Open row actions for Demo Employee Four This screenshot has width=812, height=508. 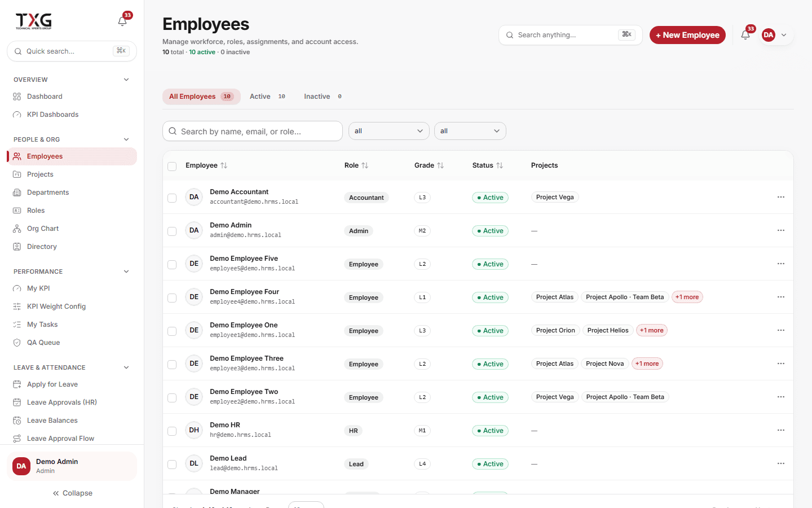click(x=781, y=297)
